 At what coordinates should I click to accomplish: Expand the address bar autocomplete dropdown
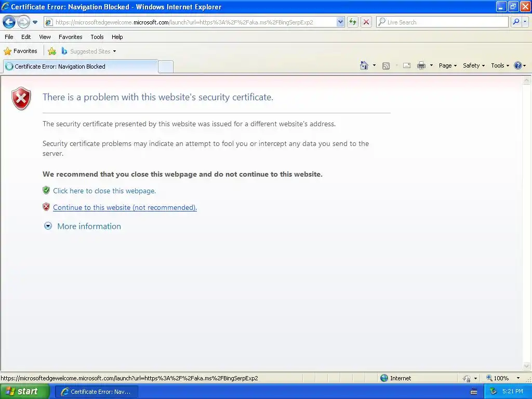340,22
